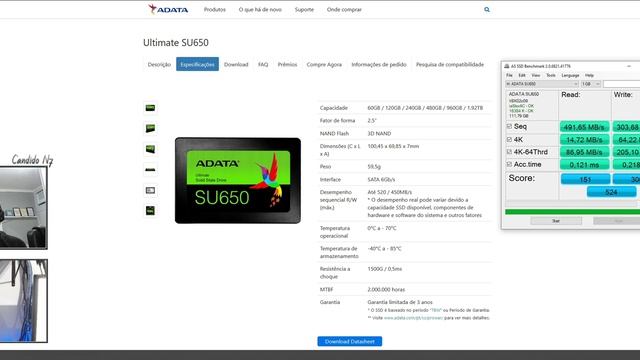Toggle the 4K test checkbox
Image resolution: width=640 pixels, height=360 pixels.
click(509, 140)
